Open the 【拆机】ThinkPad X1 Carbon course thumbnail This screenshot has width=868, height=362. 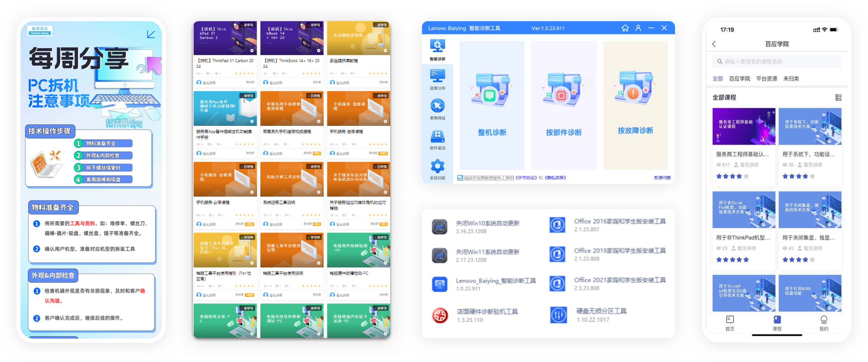point(225,38)
